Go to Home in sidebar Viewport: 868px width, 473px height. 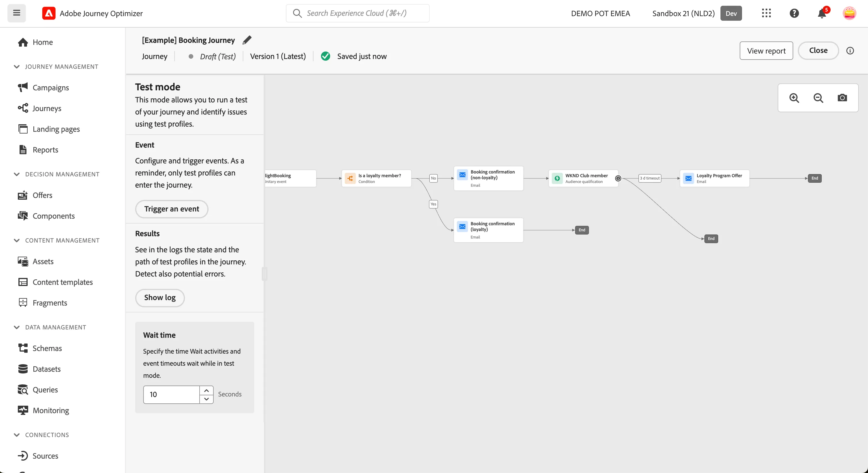tap(35, 42)
